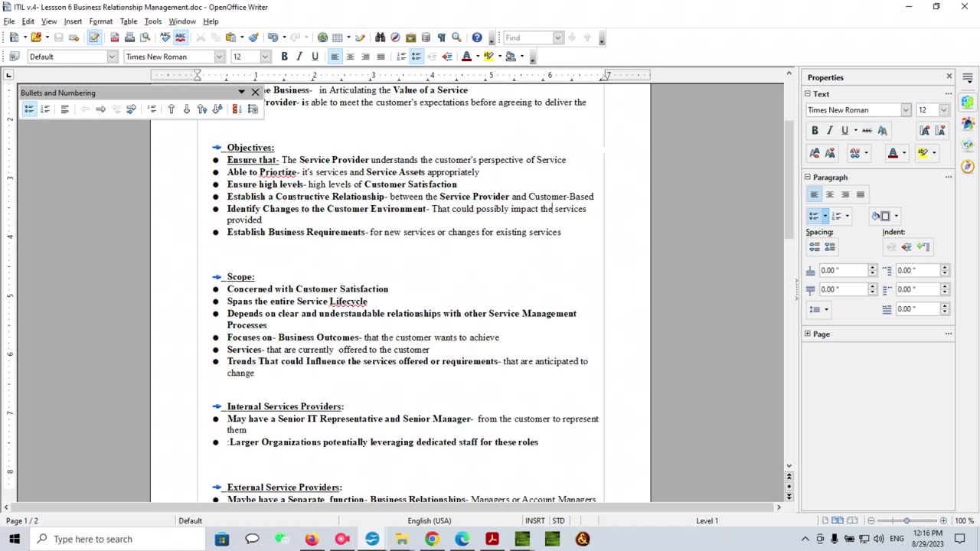Open the Format menu
This screenshot has width=980, height=551.
[x=100, y=21]
